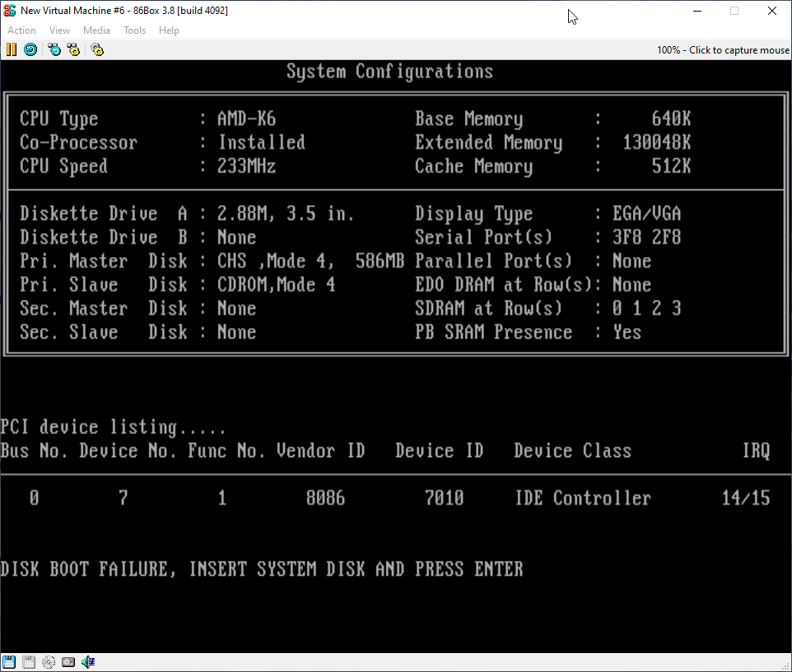Viewport: 792px width, 672px height.
Task: Pause the emulated machine execution
Action: (12, 49)
